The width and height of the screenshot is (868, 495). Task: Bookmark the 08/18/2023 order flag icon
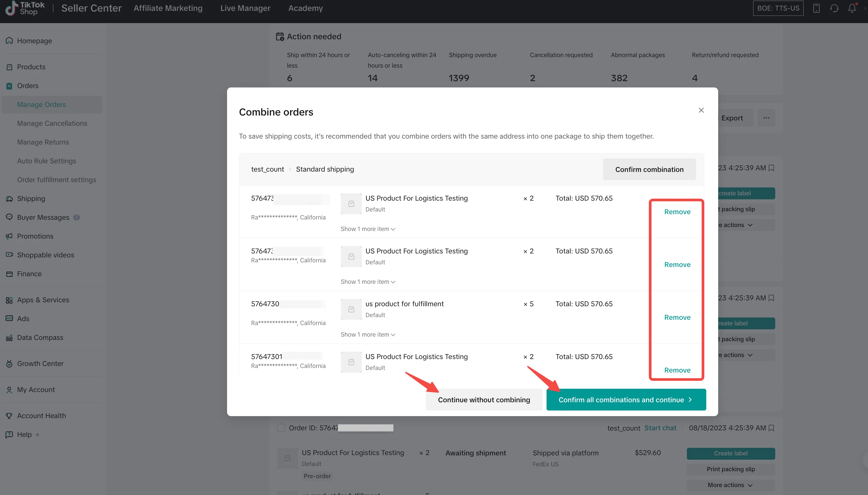pos(771,428)
